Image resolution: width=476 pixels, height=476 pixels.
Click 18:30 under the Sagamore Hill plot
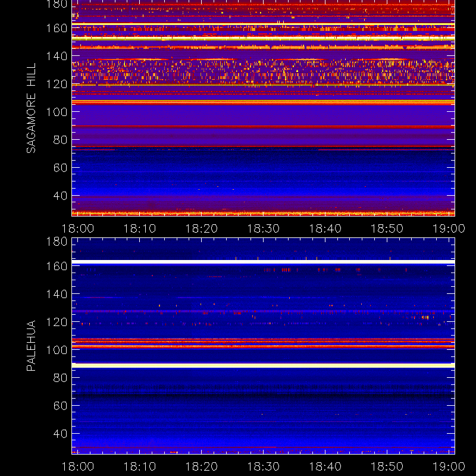coord(263,228)
